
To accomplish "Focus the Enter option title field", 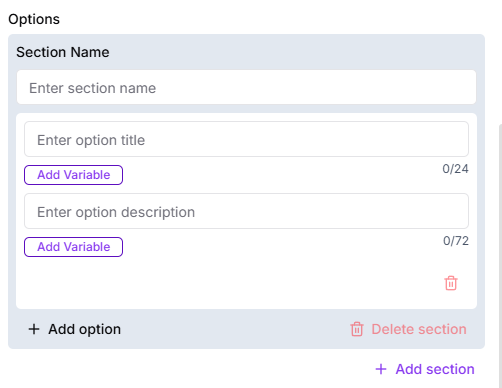I will [246, 139].
